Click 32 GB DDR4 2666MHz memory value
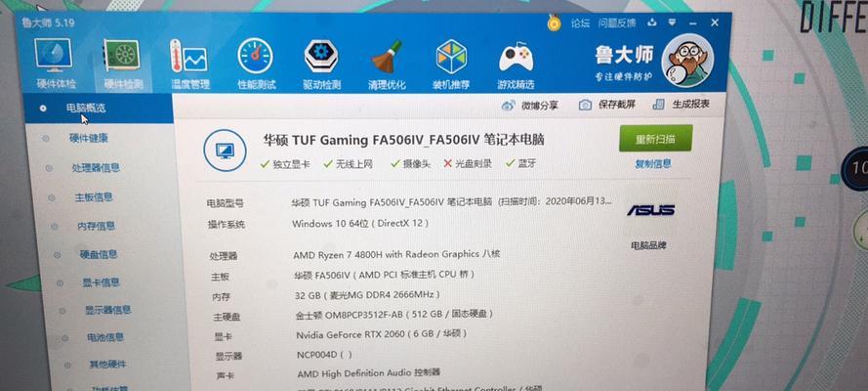The image size is (868, 391). click(x=368, y=295)
